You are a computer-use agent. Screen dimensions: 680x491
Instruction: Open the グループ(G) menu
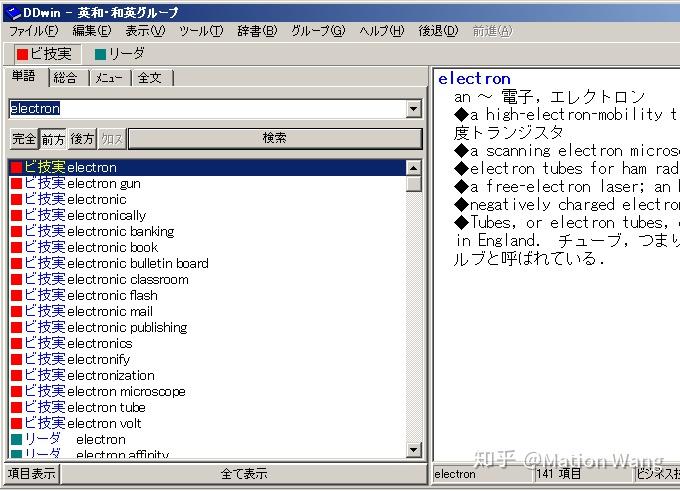[318, 31]
